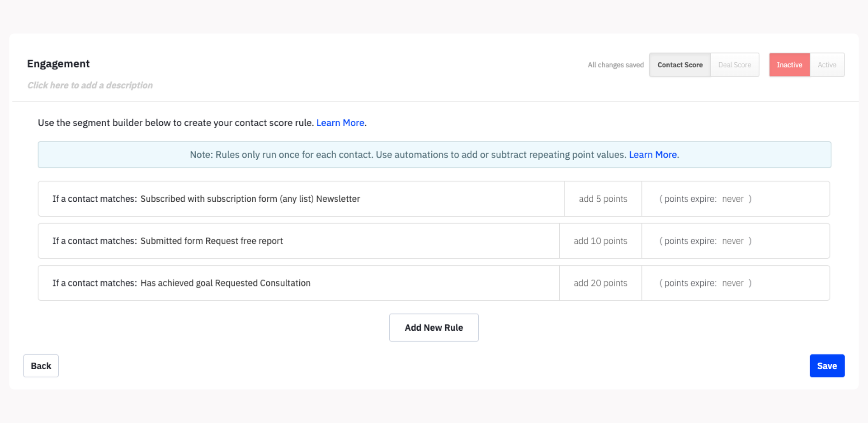Set the score status to Inactive
The width and height of the screenshot is (868, 423).
(789, 65)
